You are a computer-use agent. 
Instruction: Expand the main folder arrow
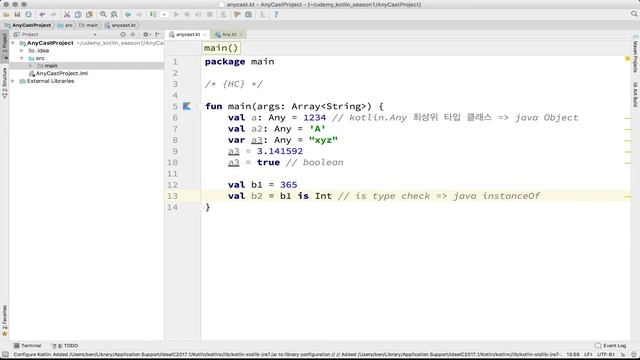click(x=31, y=66)
